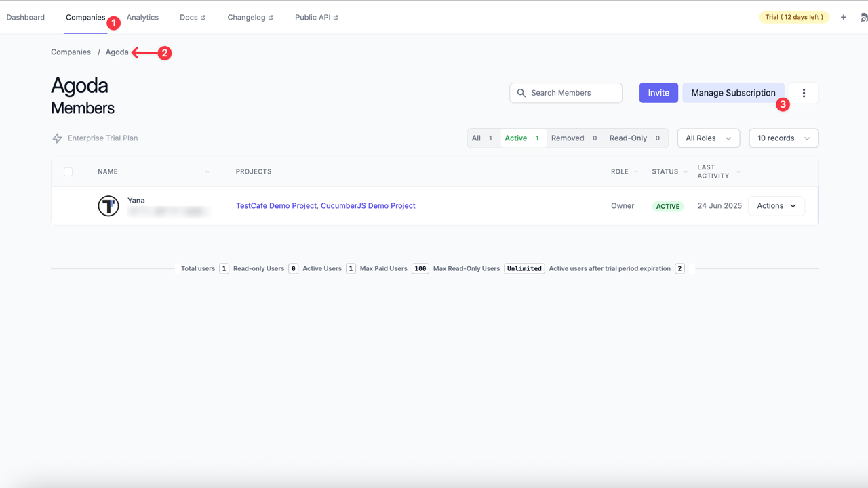
Task: Click the lightning icon beside Enterprise Trial Plan
Action: (57, 138)
